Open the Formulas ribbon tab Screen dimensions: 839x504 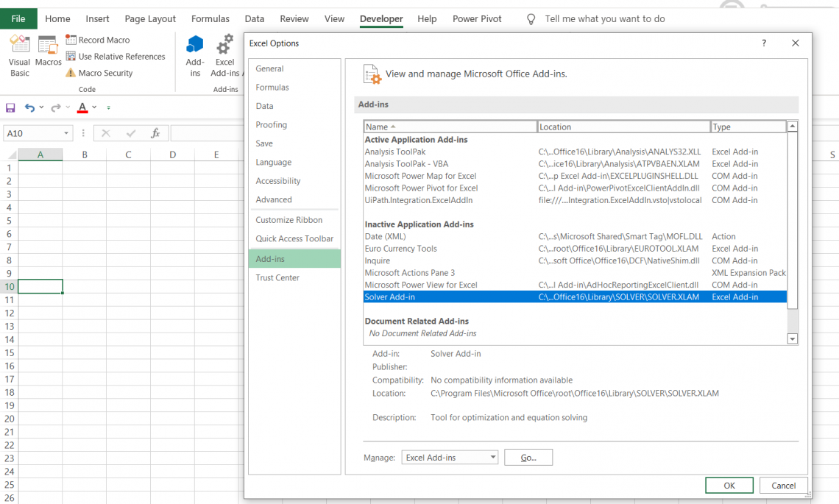coord(210,19)
